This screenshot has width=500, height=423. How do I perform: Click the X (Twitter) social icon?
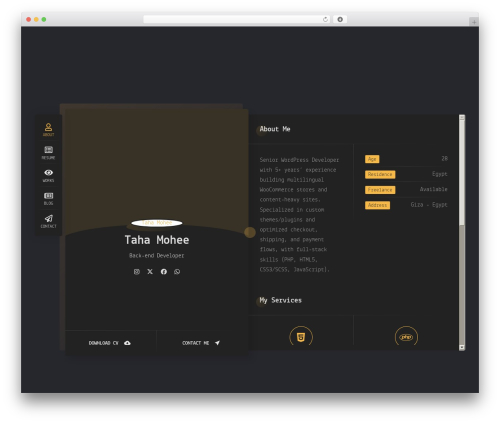tap(150, 272)
